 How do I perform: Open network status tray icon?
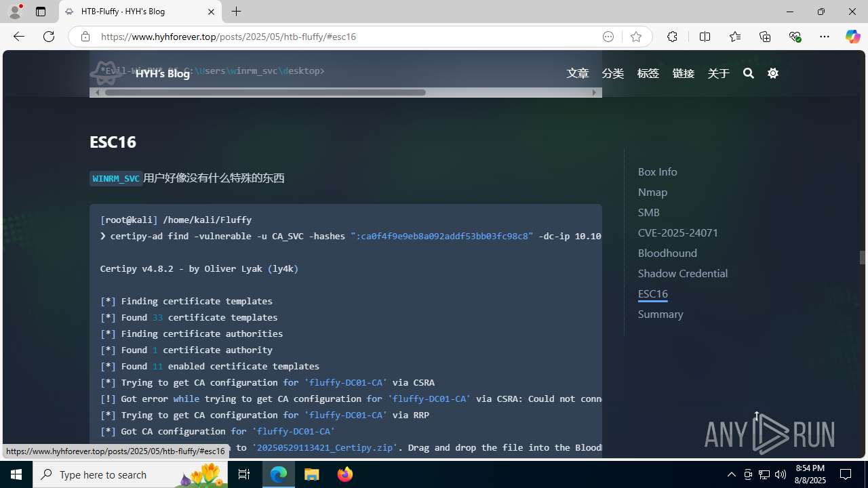pyautogui.click(x=764, y=474)
